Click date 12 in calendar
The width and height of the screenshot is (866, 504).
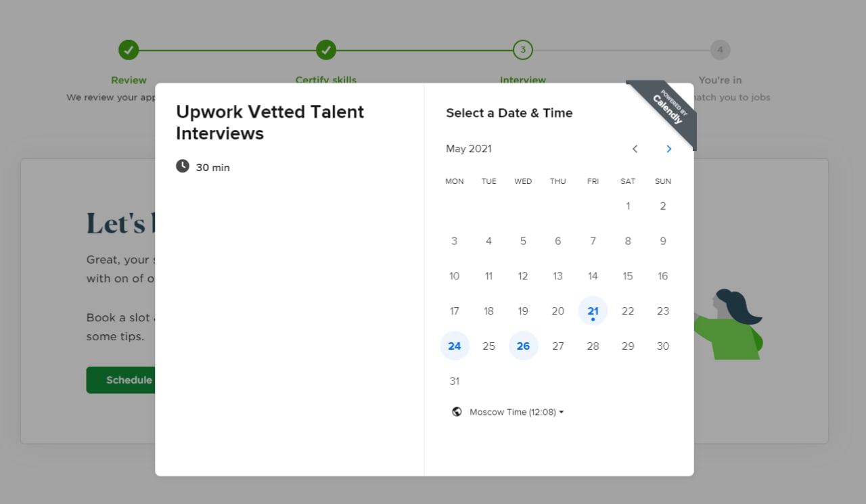pyautogui.click(x=523, y=276)
